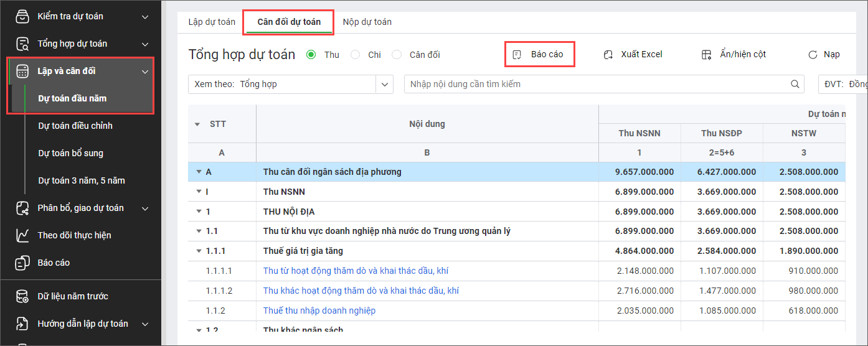Click the Tổng hợp dự toán sidebar icon
868x346 pixels.
[22, 44]
